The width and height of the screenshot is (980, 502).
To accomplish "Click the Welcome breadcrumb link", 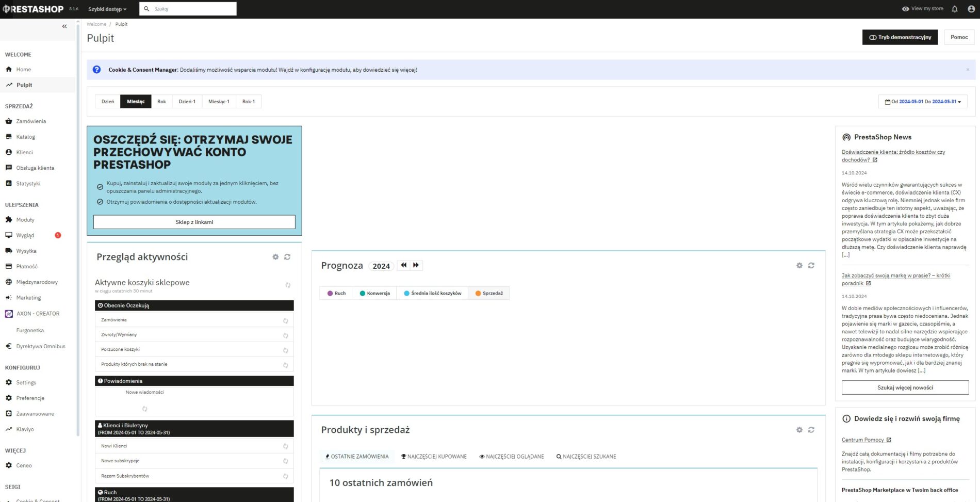I will pyautogui.click(x=96, y=24).
